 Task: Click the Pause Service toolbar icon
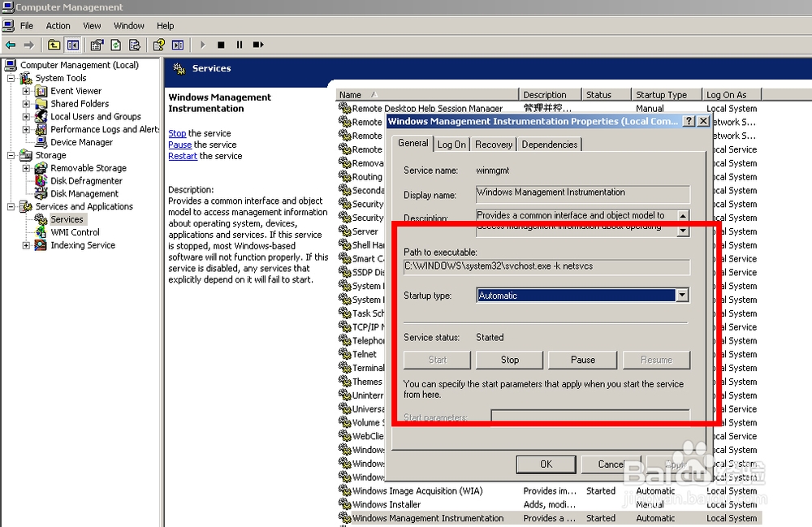(240, 45)
